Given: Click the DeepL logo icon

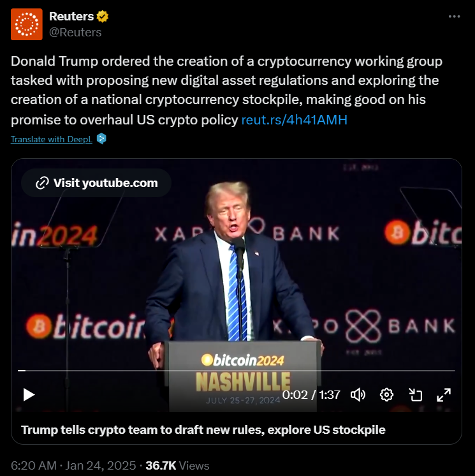Looking at the screenshot, I should 101,138.
